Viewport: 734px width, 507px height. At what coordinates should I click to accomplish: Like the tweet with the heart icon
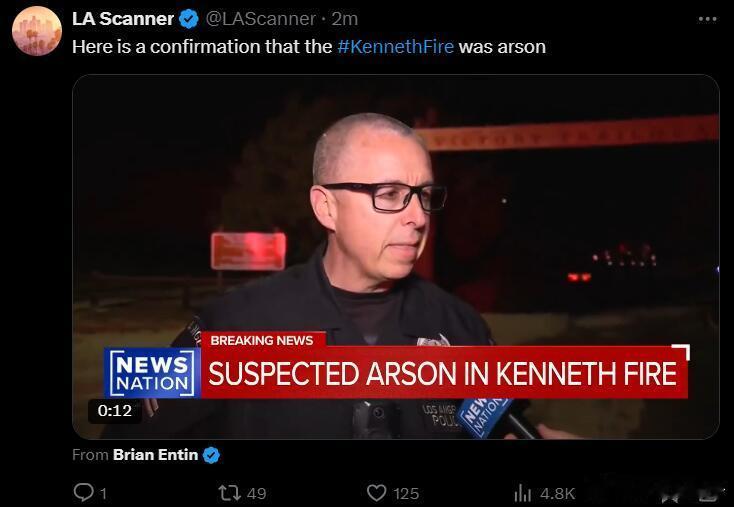point(376,493)
